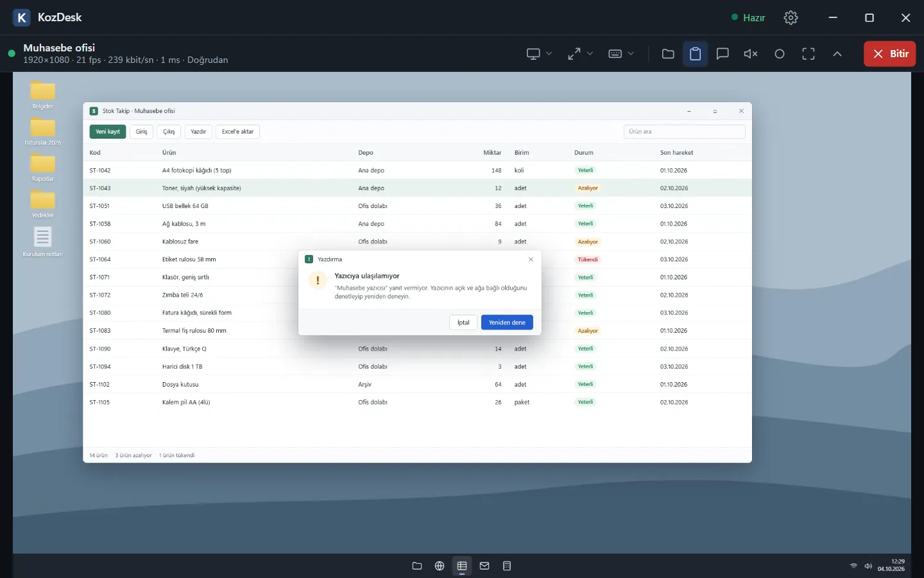Open the mail app in the remote taskbar
924x578 pixels.
tap(484, 566)
